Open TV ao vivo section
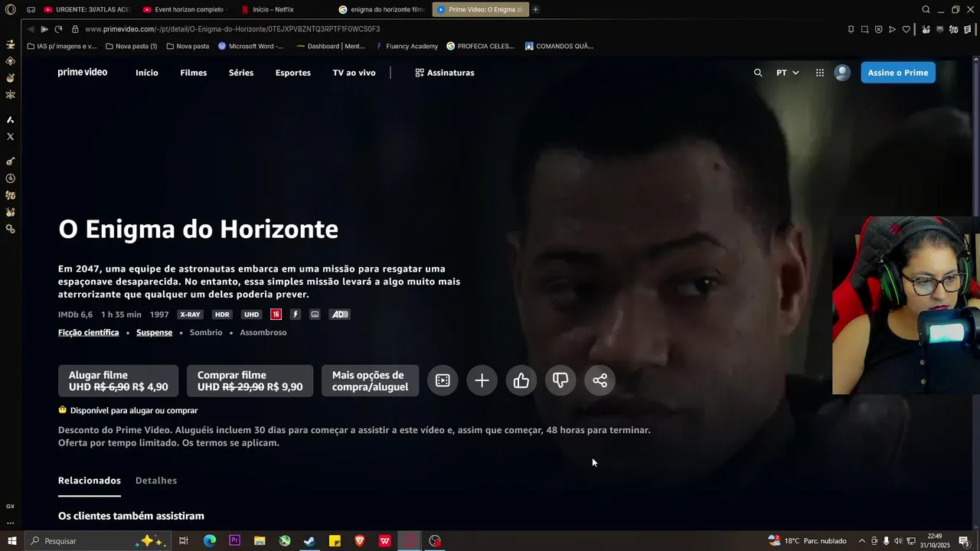Viewport: 980px width, 551px height. (x=354, y=73)
